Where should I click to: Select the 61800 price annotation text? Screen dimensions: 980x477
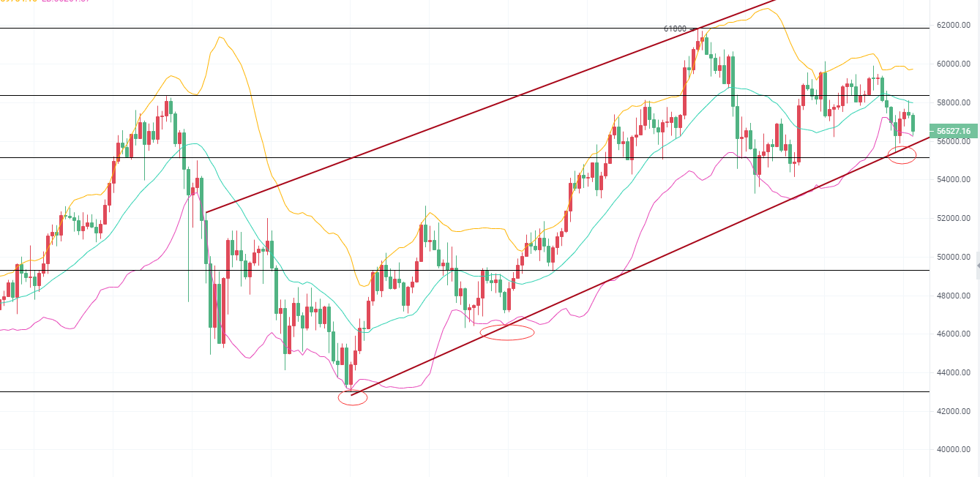(x=675, y=29)
